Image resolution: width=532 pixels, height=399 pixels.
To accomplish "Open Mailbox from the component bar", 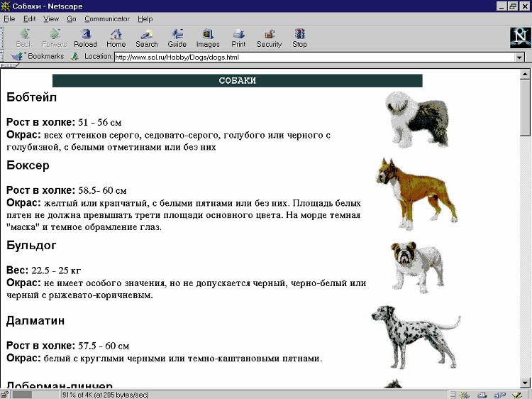I will tap(482, 395).
